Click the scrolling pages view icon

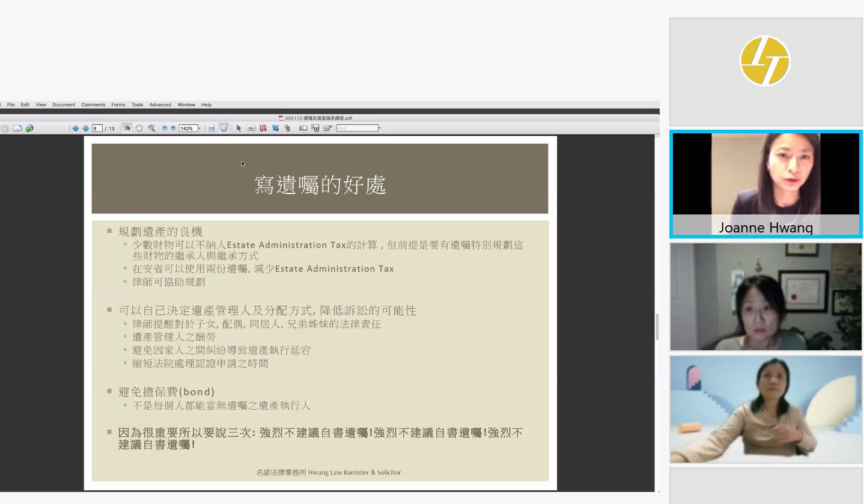pos(211,128)
